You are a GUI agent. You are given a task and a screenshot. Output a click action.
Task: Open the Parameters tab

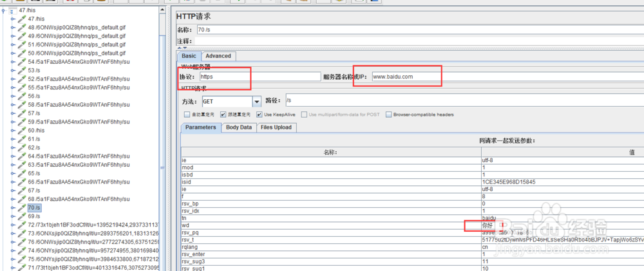200,127
